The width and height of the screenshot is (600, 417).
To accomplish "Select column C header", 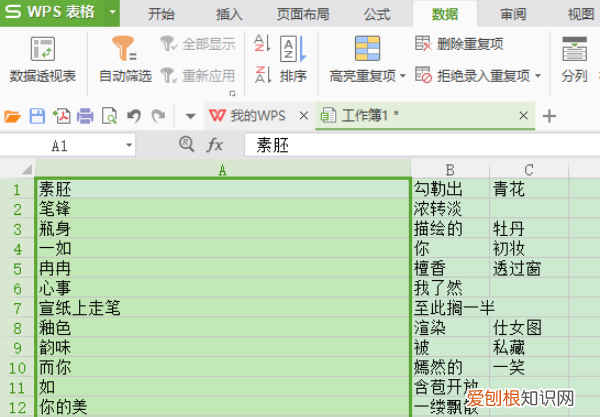I will pyautogui.click(x=529, y=169).
